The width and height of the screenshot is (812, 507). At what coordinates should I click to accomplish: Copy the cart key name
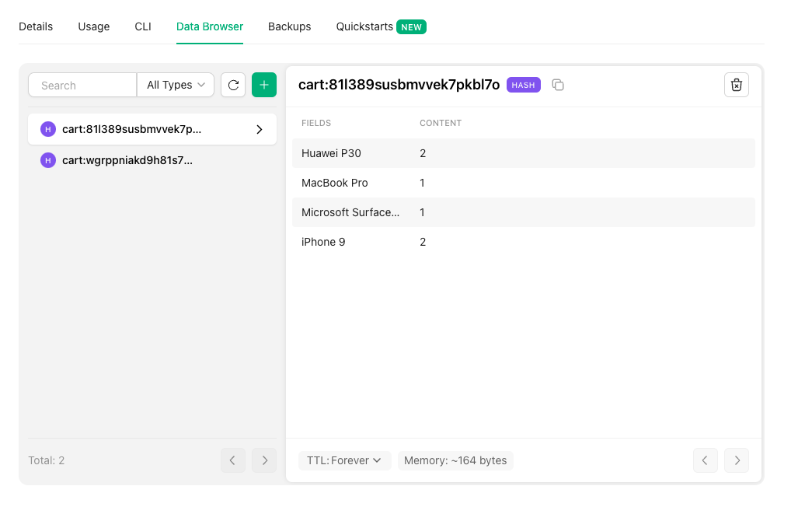558,85
